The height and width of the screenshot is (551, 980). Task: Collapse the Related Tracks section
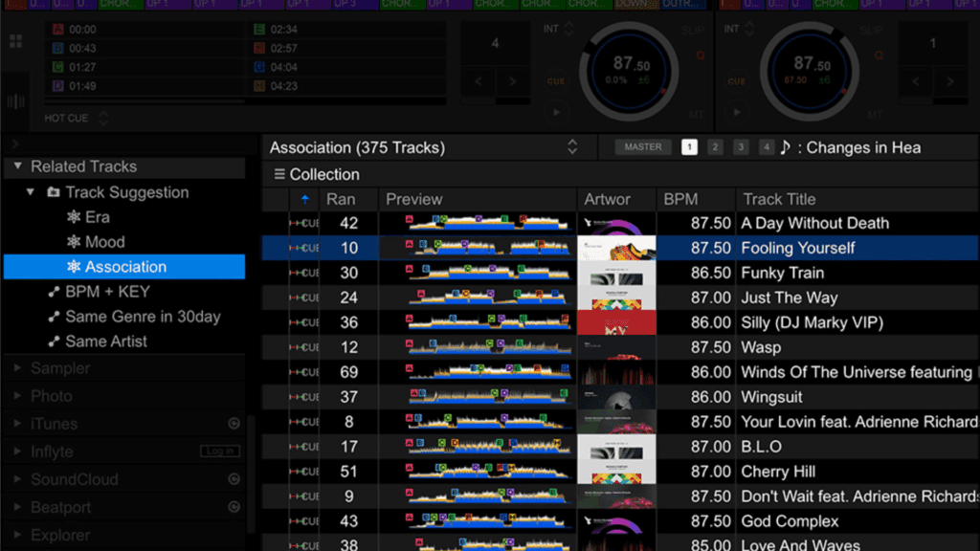coord(17,166)
